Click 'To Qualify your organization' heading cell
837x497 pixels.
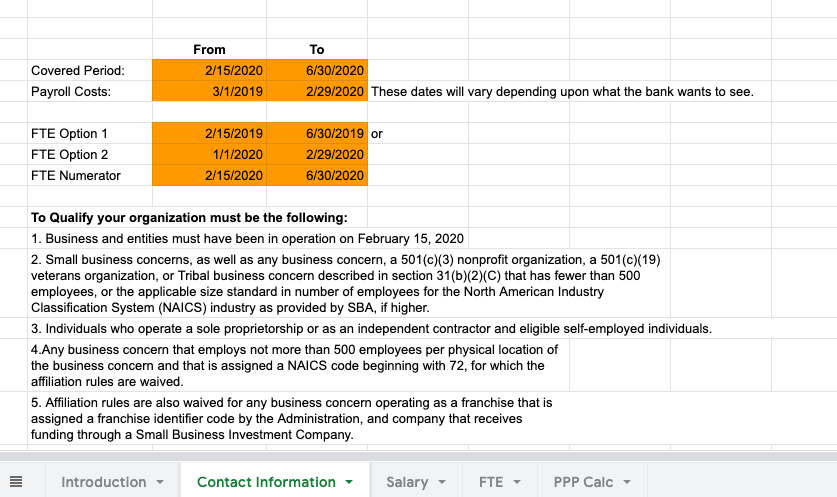[x=198, y=217]
